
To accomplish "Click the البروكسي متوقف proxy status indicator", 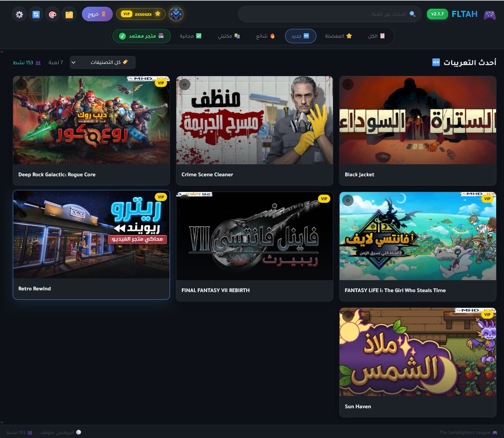I will pyautogui.click(x=60, y=433).
